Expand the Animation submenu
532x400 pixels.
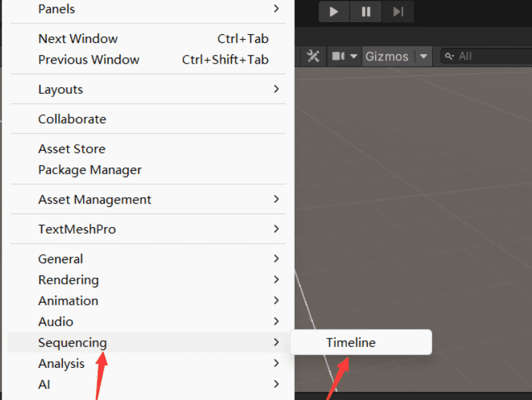pyautogui.click(x=68, y=301)
